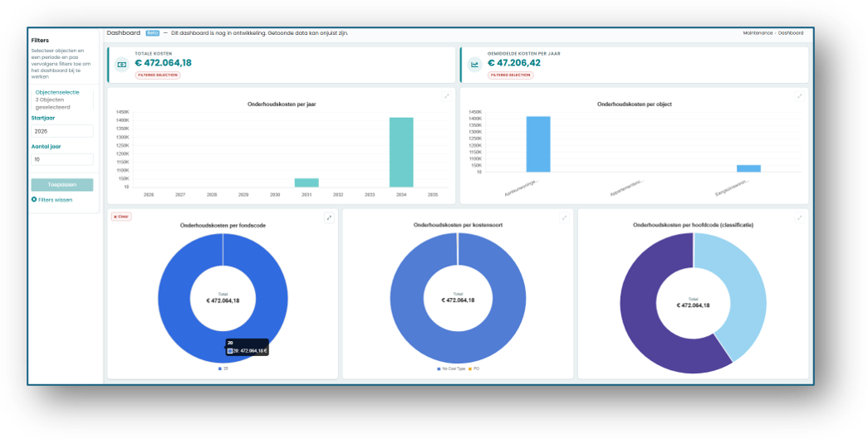Screen dimensions: 868x439
Task: Expand the Onderhoudskosten per object chart
Action: click(x=799, y=96)
